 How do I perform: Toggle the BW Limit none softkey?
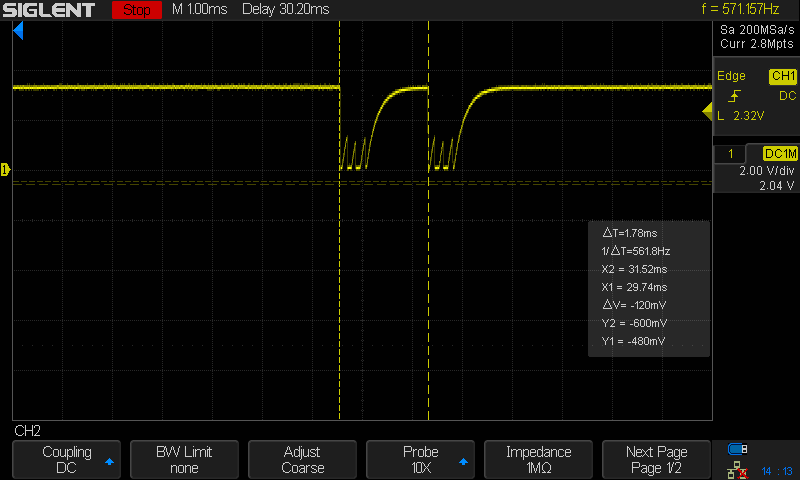(x=184, y=460)
